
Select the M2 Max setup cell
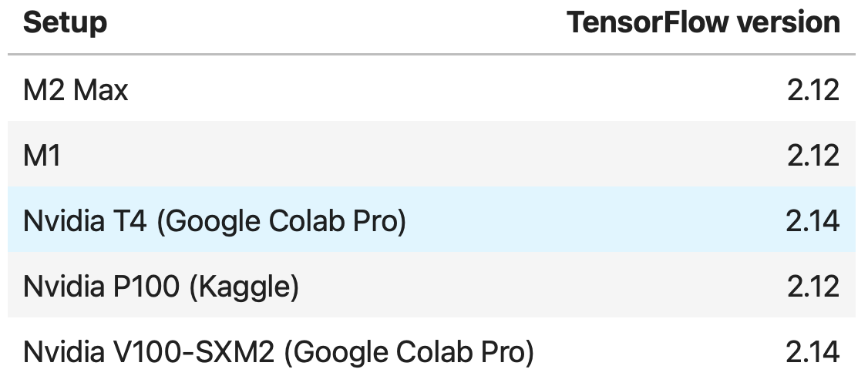pyautogui.click(x=76, y=91)
